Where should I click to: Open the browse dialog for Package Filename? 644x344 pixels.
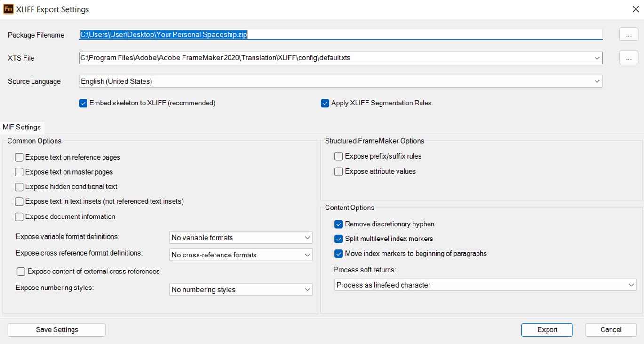point(628,34)
